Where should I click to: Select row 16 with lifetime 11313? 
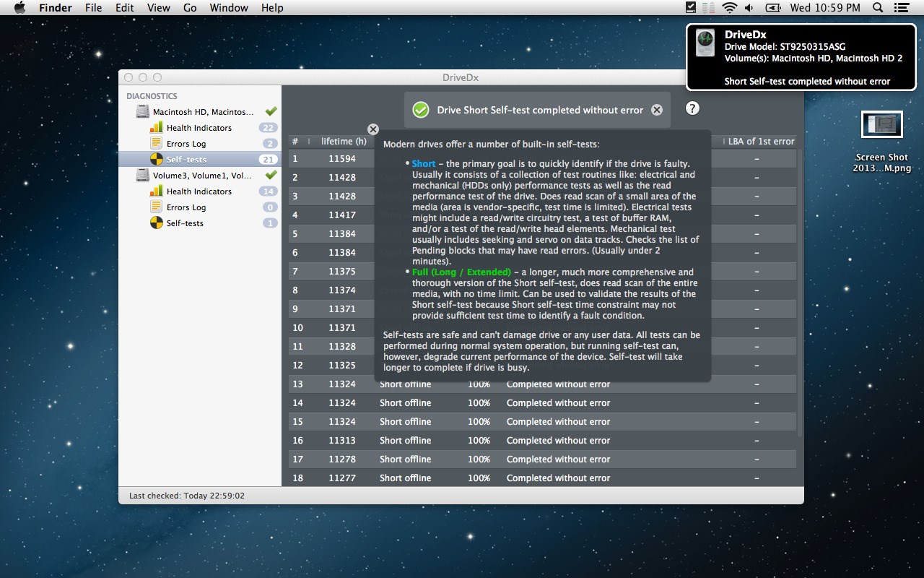(x=543, y=441)
